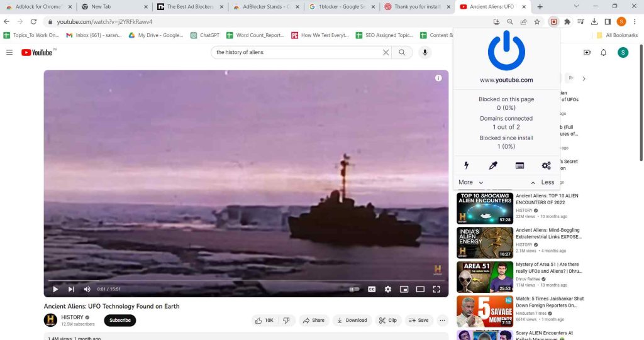The width and height of the screenshot is (644, 340).
Task: Play the video
Action: [x=55, y=289]
